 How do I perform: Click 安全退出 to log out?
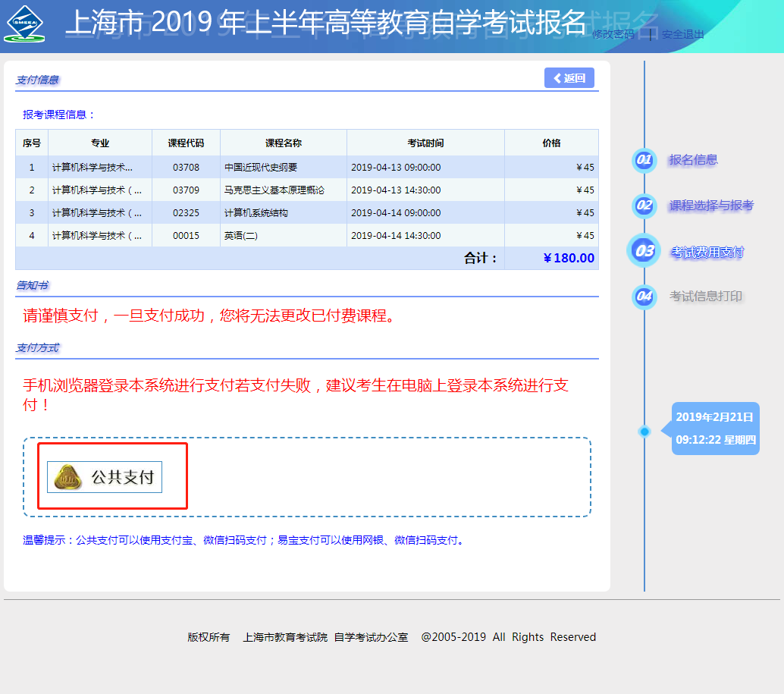click(x=682, y=34)
